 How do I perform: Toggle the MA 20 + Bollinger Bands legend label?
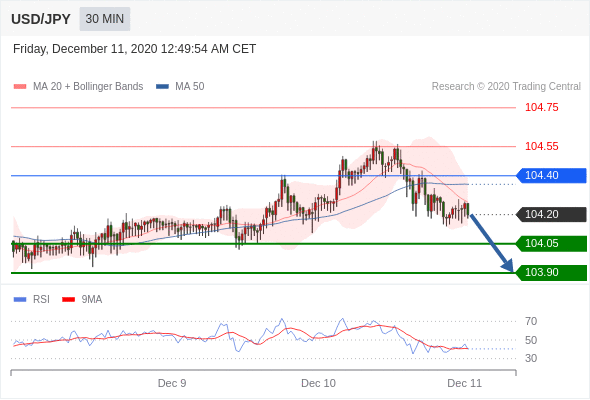[88, 87]
